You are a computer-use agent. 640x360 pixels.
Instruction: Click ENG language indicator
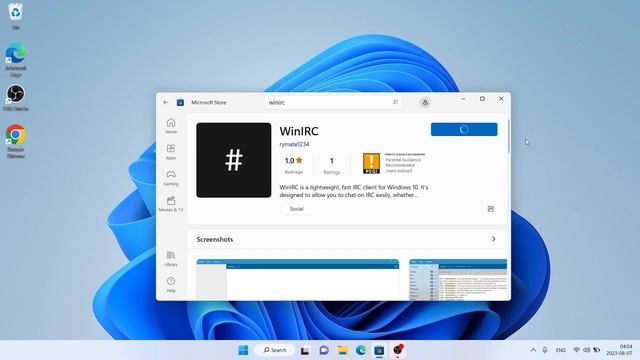coord(561,350)
